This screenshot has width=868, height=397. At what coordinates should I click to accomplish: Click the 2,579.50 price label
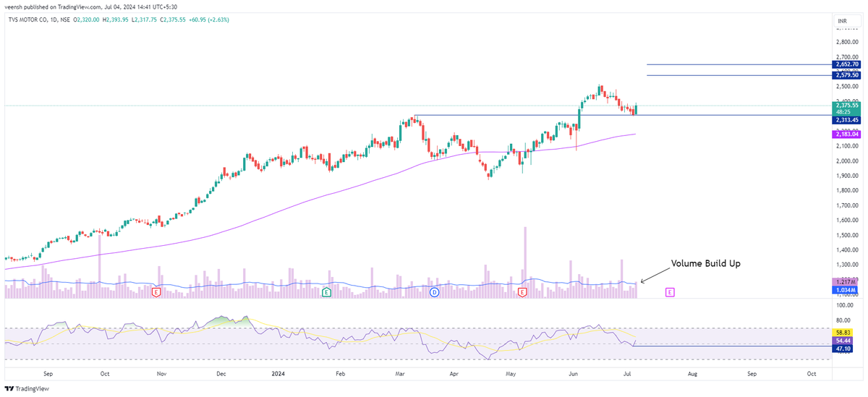(x=847, y=74)
